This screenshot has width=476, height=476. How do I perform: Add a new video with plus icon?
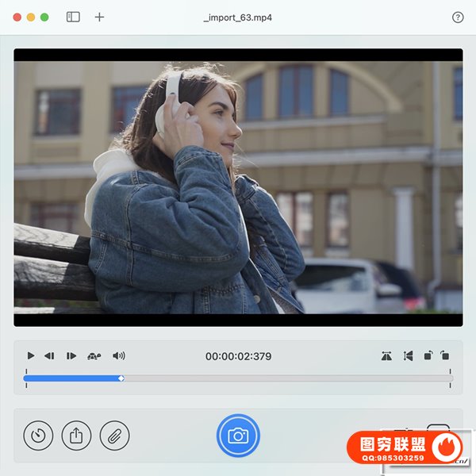pos(99,17)
